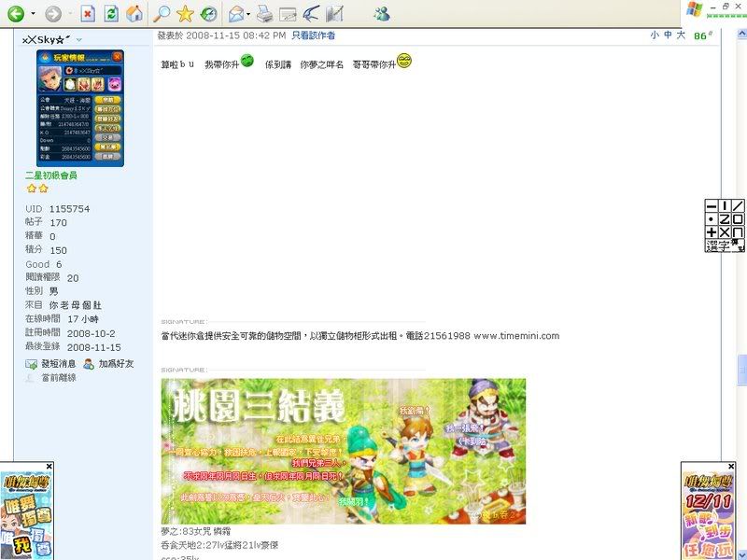The height and width of the screenshot is (560, 747).
Task: Click the Edit page toolbar icon
Action: [288, 15]
